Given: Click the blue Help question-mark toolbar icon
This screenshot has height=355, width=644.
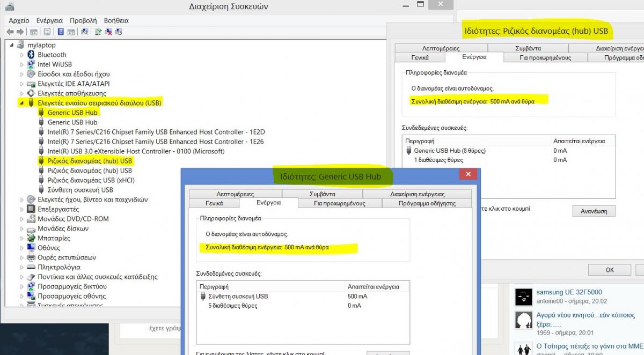Looking at the screenshot, I should coord(61,32).
